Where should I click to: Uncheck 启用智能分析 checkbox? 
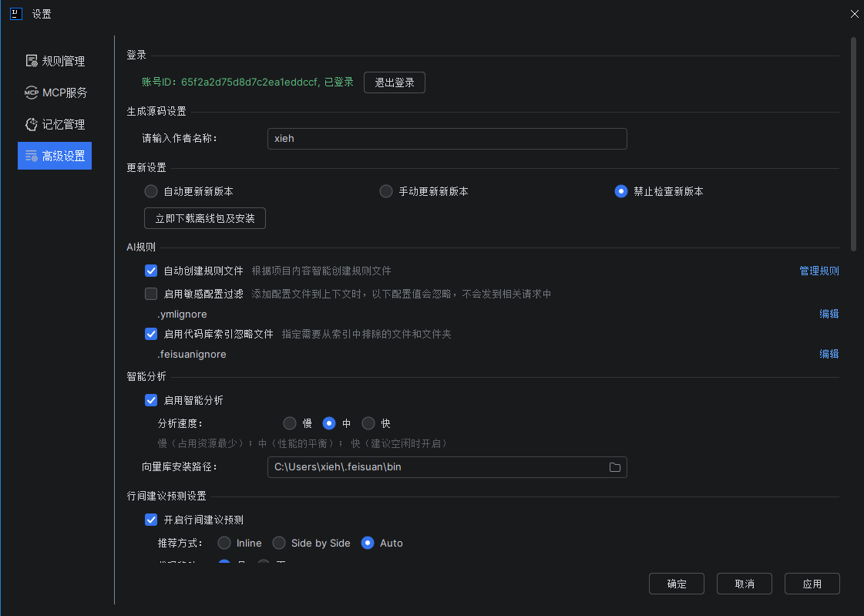[x=151, y=400]
